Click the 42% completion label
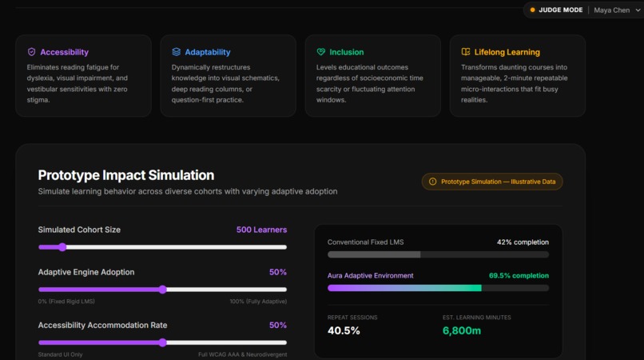The image size is (644, 360). point(523,242)
